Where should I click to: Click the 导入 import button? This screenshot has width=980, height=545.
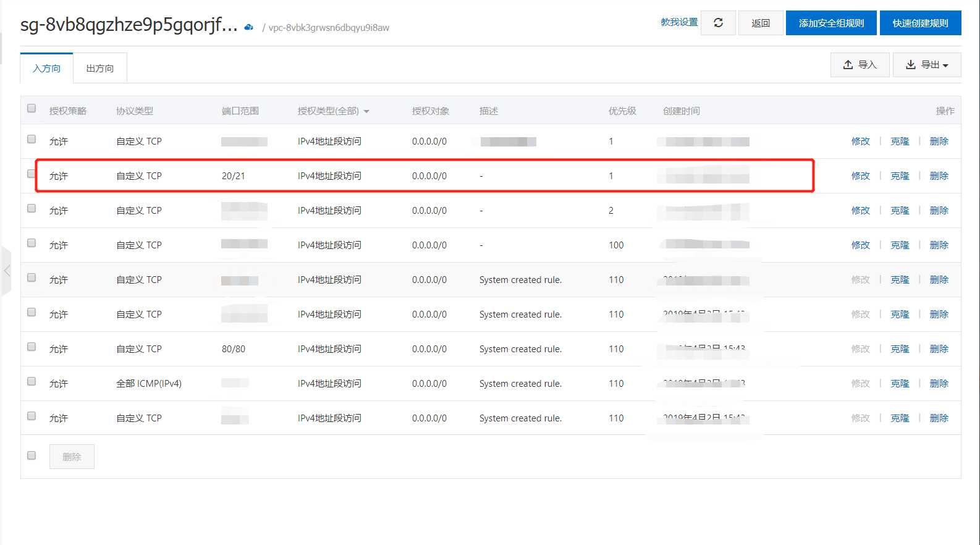point(860,65)
